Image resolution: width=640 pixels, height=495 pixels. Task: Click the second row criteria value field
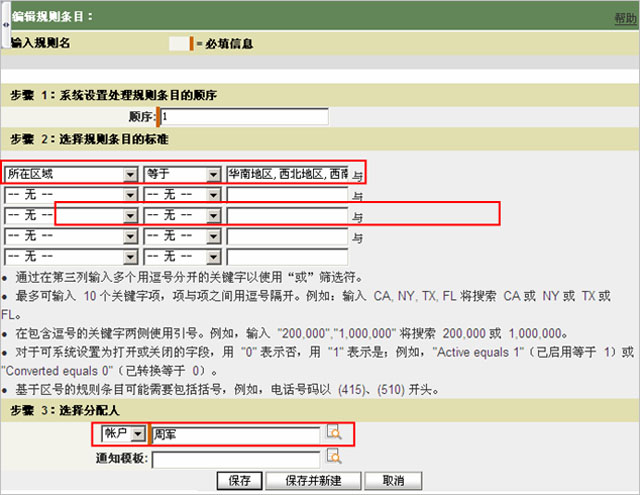(288, 194)
